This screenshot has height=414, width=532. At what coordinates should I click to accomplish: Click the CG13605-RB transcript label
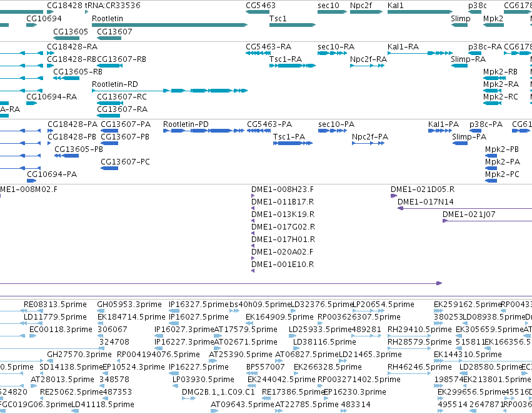78,71
